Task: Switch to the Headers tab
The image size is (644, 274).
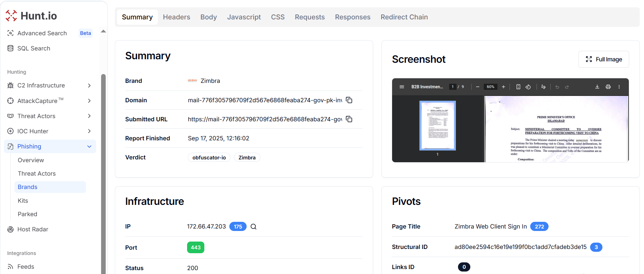Action: [176, 17]
